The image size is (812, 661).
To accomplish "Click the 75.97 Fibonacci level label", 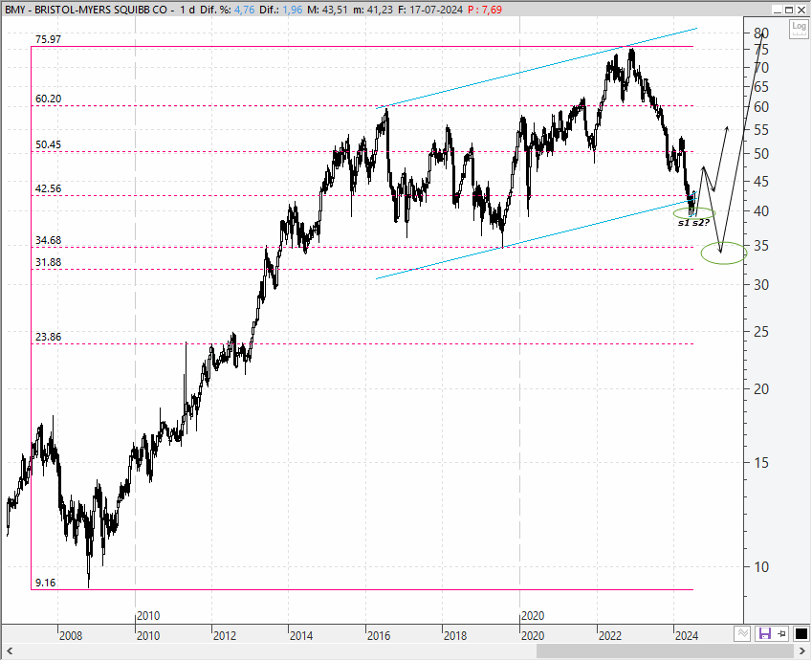I will click(x=48, y=39).
